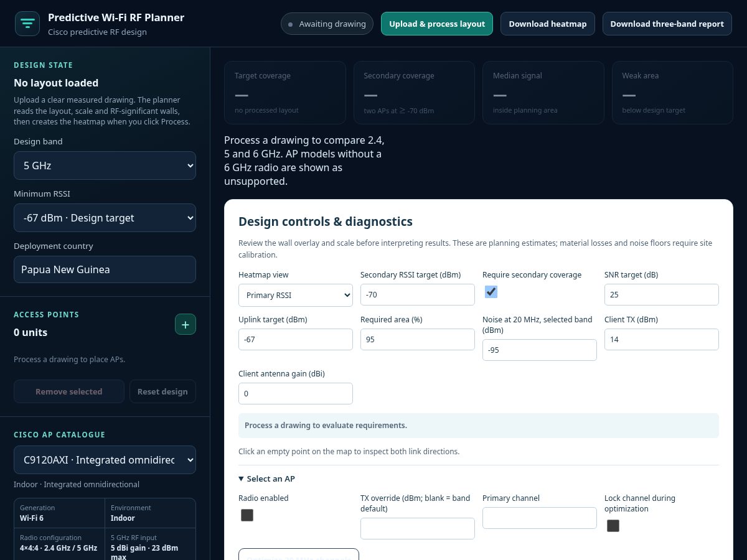Click the Remove selected button
747x560 pixels.
coord(69,391)
